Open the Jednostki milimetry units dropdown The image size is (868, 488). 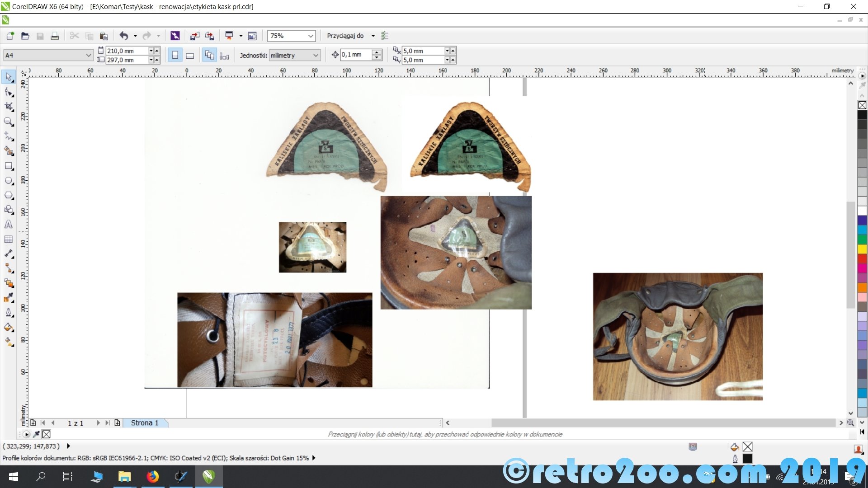click(x=316, y=56)
